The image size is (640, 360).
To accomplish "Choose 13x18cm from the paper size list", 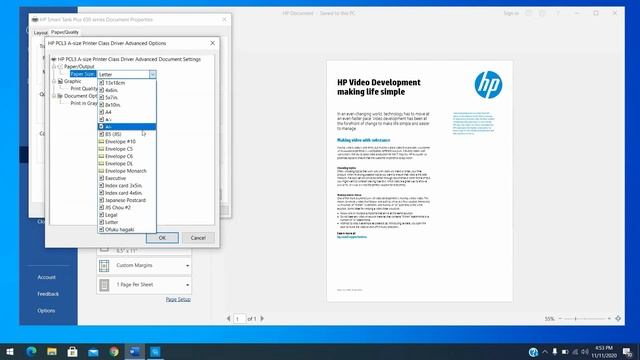I will pyautogui.click(x=127, y=83).
